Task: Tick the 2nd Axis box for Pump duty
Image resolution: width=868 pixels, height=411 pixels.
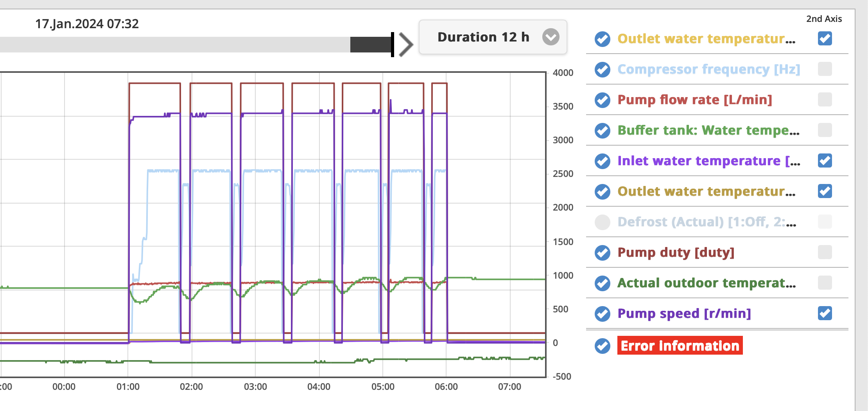Action: [x=825, y=252]
